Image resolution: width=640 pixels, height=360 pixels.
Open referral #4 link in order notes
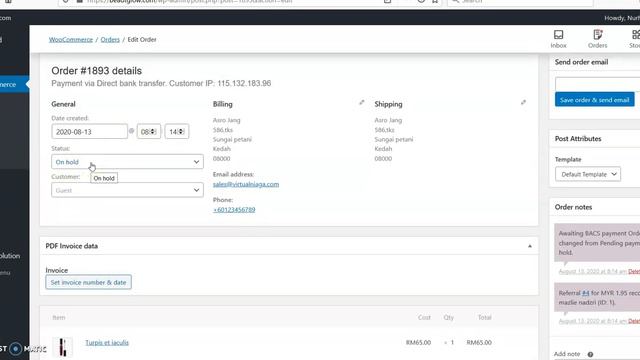(x=586, y=293)
